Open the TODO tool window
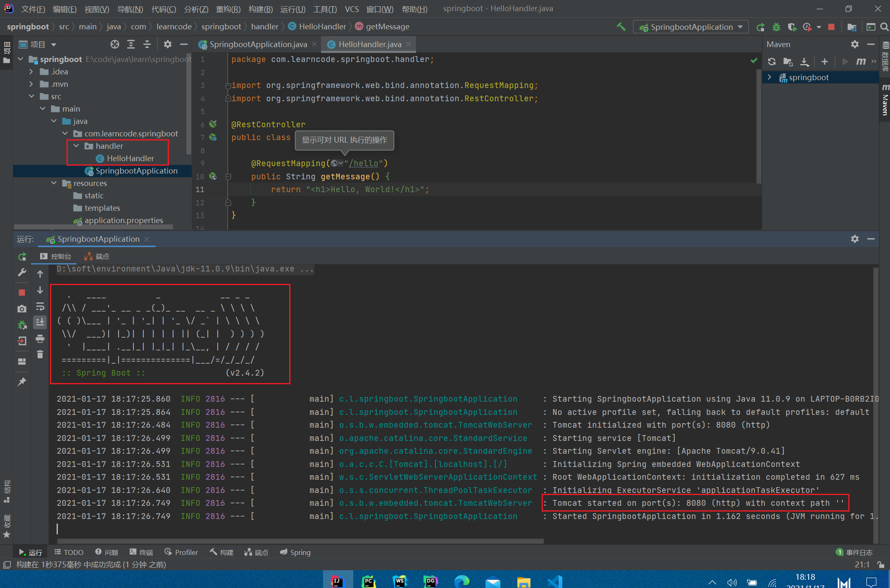Image resolution: width=890 pixels, height=588 pixels. click(69, 552)
